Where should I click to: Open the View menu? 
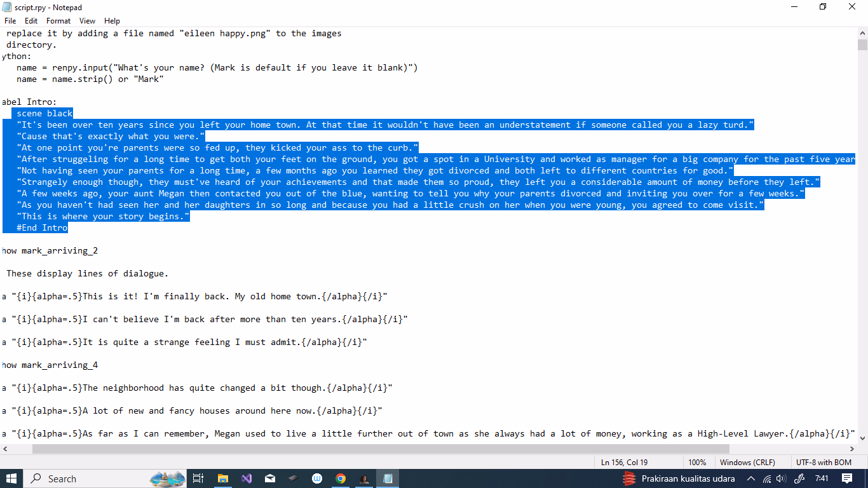point(88,21)
